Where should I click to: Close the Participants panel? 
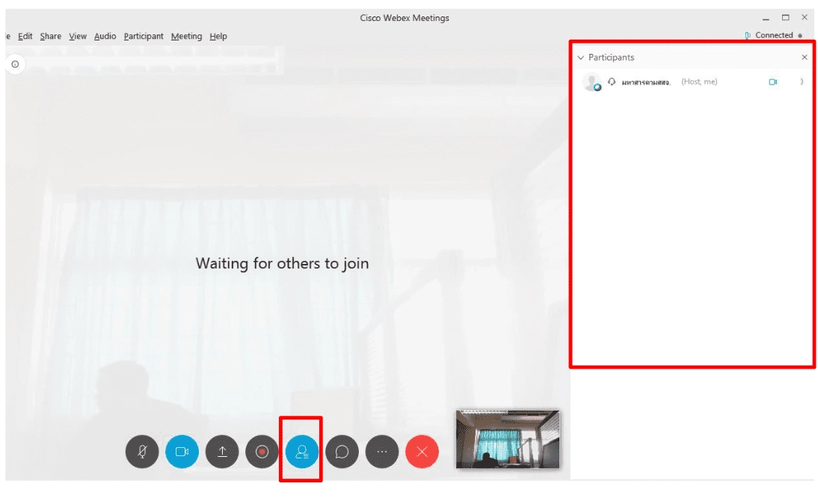click(804, 57)
